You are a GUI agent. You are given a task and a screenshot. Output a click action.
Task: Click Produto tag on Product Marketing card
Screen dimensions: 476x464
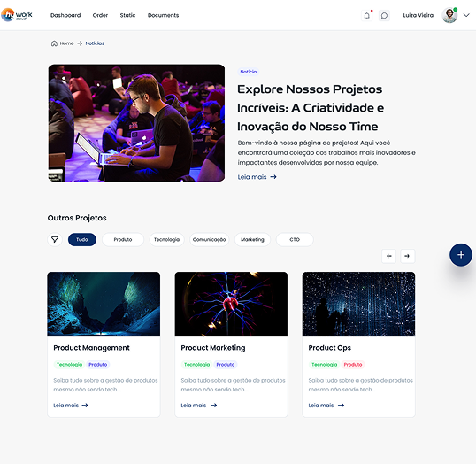click(x=226, y=365)
